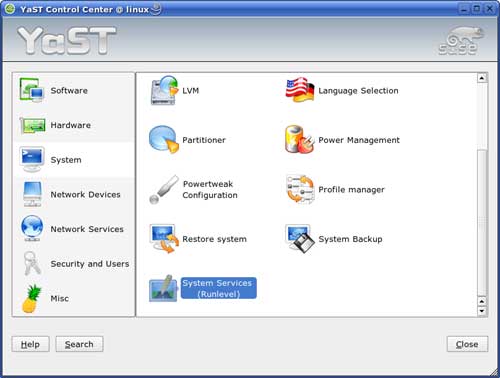This screenshot has width=500, height=378.
Task: Open the Help button
Action: (30, 344)
